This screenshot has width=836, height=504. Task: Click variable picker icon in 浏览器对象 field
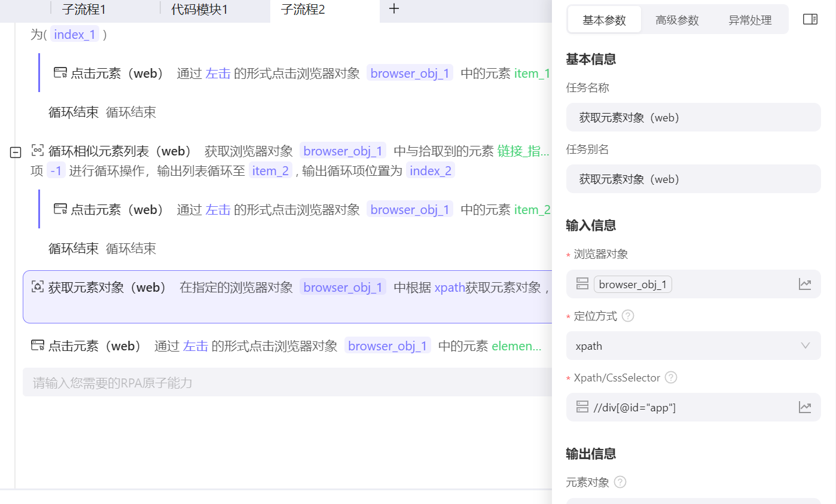tap(805, 285)
